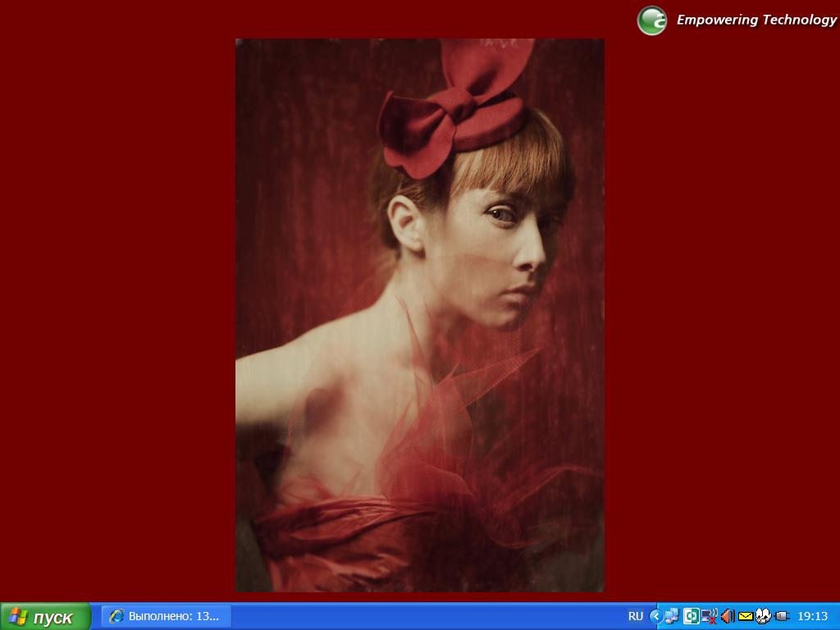
Task: Launch the green Acer Empowering Technology icon
Action: click(x=652, y=21)
